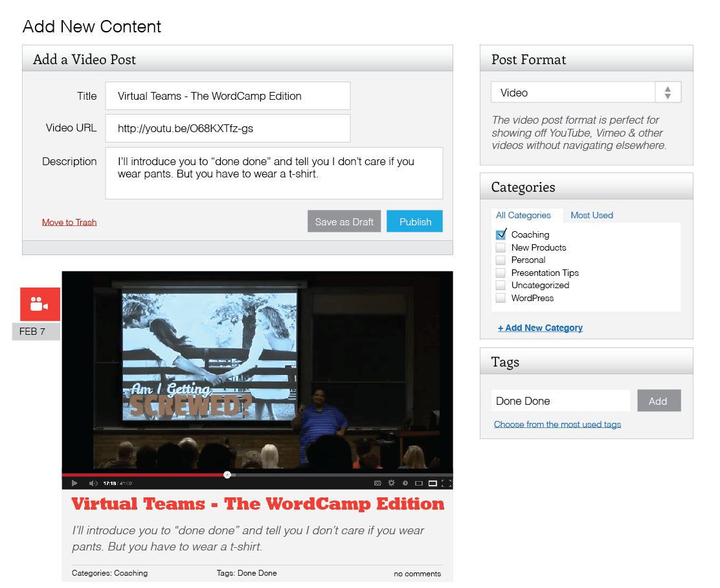Check the Uncategorized checkbox
The image size is (720, 588).
tap(501, 285)
